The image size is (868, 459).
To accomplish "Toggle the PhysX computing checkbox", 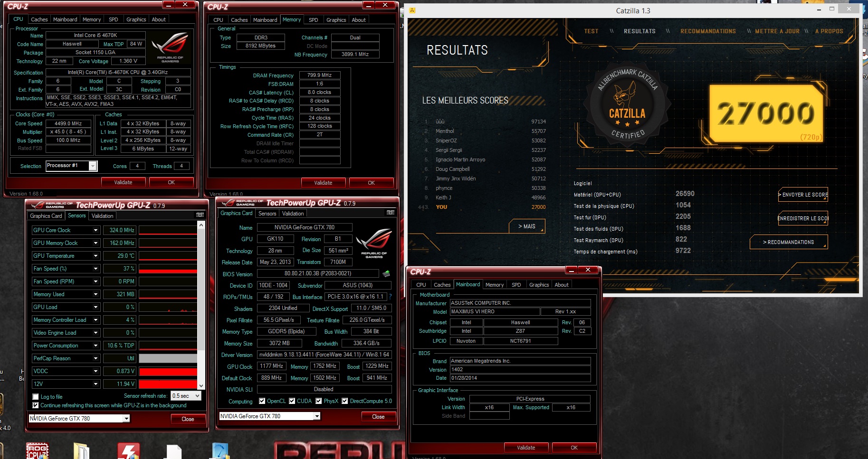I will (318, 401).
